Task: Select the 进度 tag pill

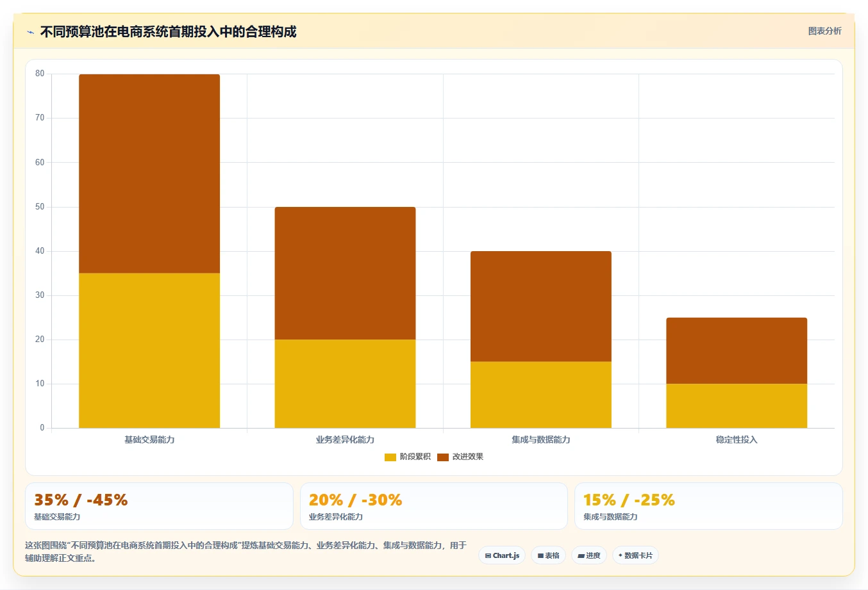Action: [x=589, y=555]
